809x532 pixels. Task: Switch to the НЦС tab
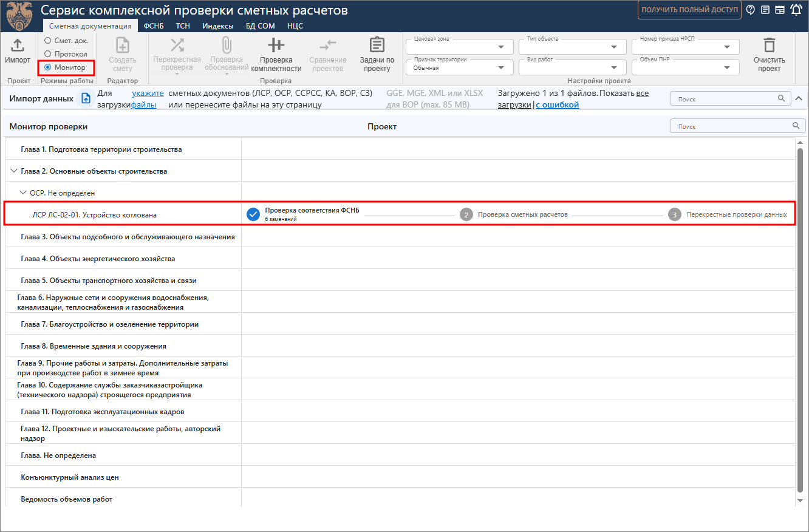[x=295, y=26]
